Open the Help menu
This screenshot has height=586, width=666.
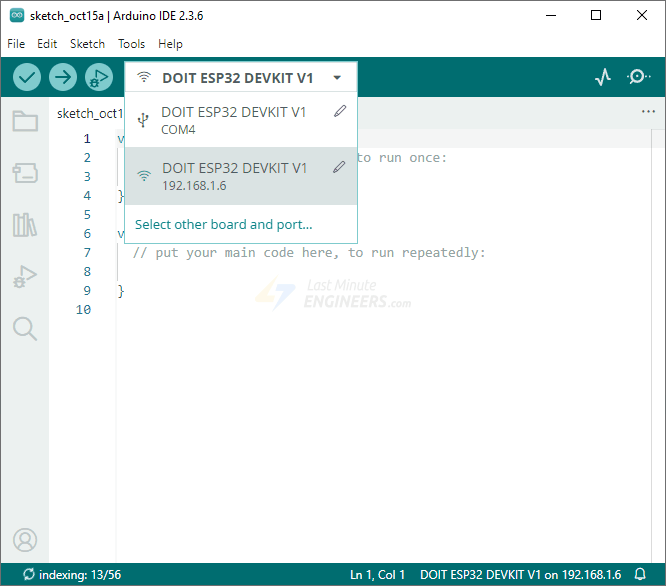pyautogui.click(x=170, y=44)
